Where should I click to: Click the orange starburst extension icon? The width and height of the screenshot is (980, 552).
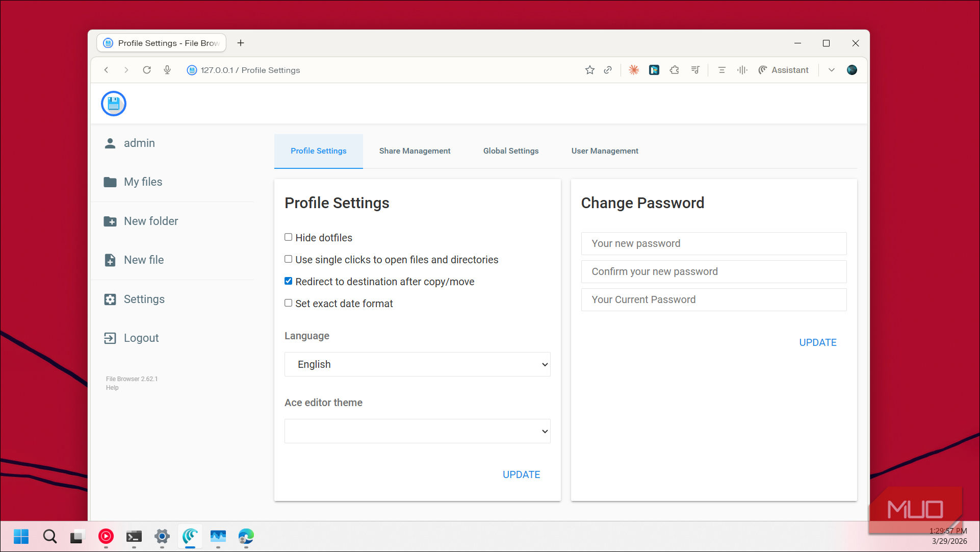[x=634, y=70]
